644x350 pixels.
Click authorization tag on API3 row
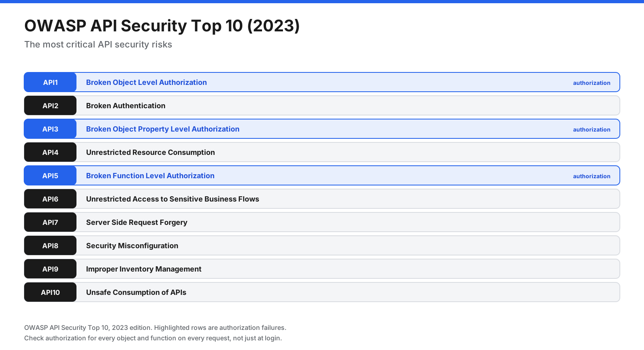point(592,130)
